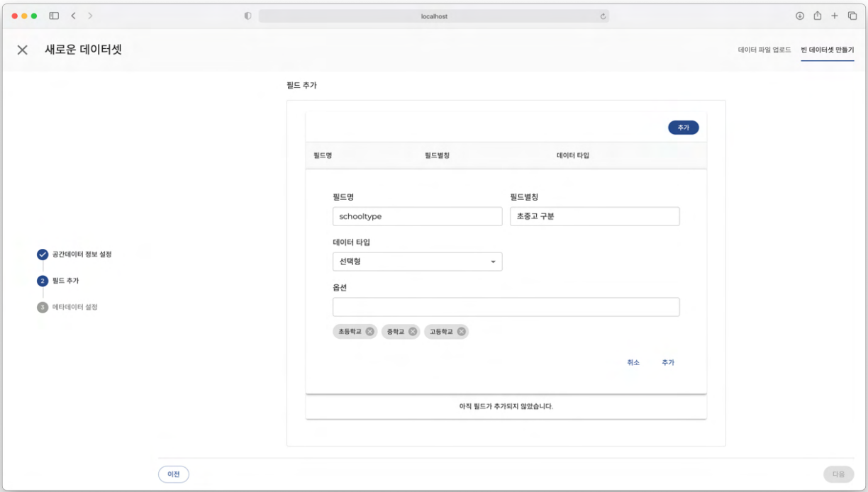Toggle the Safari sidebar icon
The width and height of the screenshot is (868, 492).
click(x=54, y=16)
